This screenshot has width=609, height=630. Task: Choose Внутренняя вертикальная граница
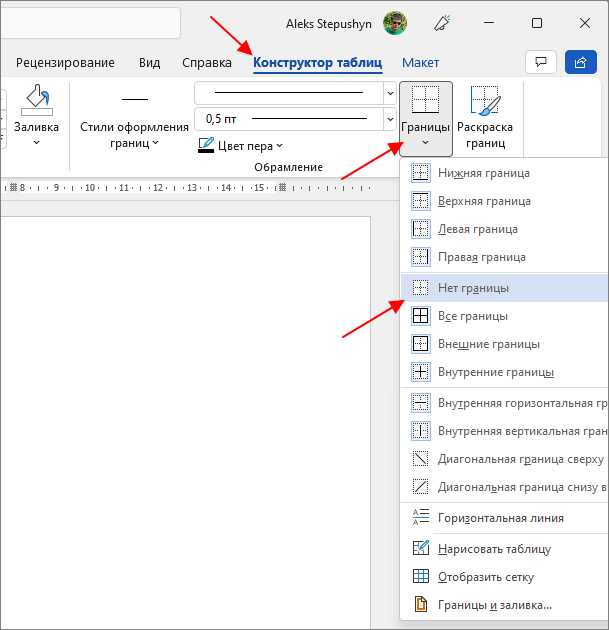click(505, 431)
